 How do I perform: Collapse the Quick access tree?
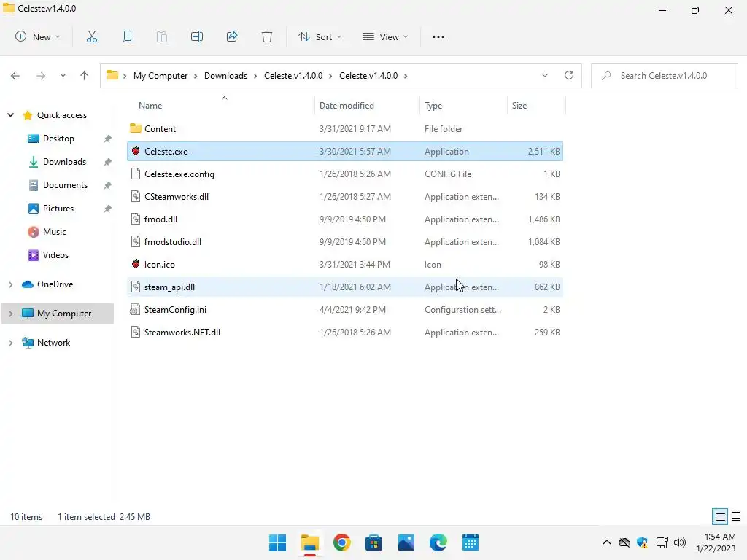pos(10,114)
